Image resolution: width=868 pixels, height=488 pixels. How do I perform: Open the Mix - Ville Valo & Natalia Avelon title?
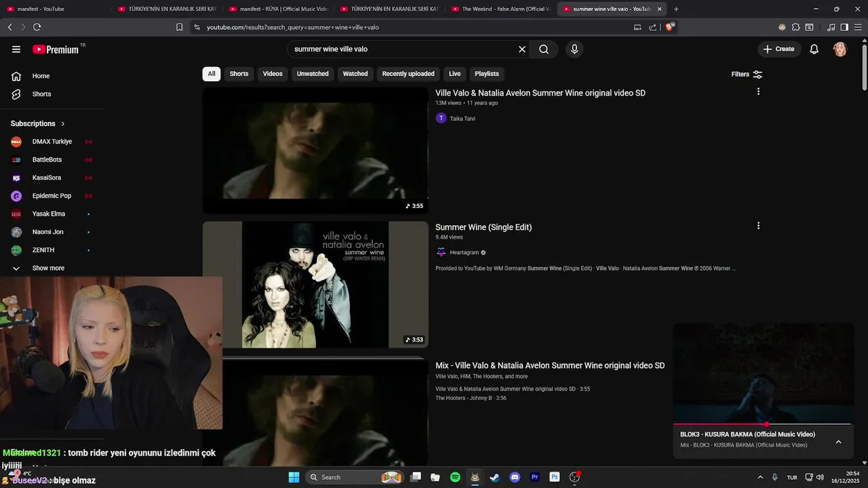[550, 365]
